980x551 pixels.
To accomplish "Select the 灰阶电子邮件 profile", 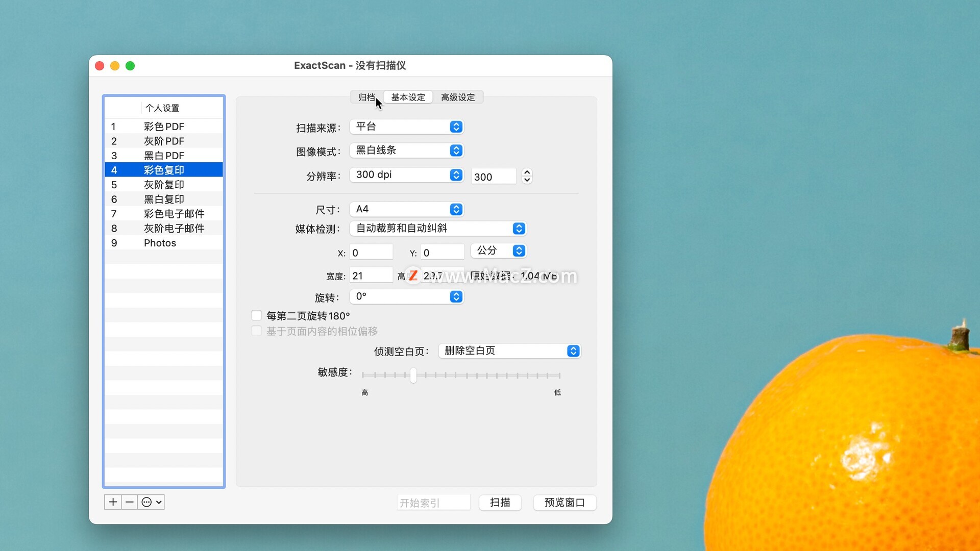I will [164, 228].
